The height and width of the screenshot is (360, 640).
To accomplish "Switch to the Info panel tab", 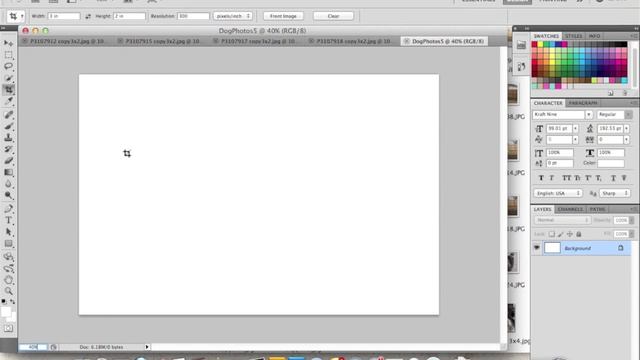I will (x=594, y=36).
